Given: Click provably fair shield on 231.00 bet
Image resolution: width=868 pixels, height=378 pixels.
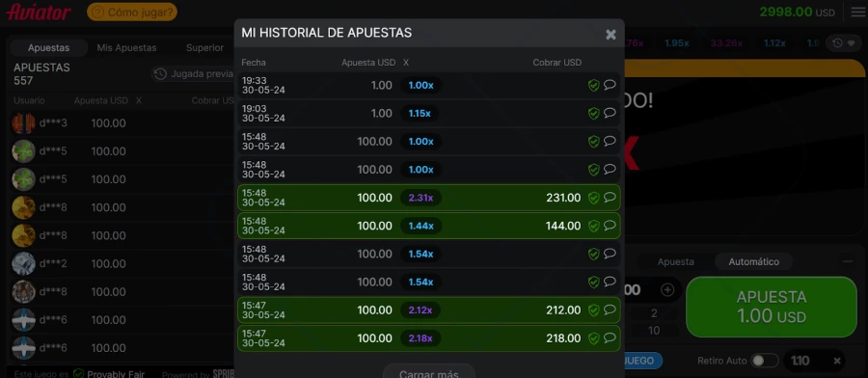Looking at the screenshot, I should pos(593,198).
